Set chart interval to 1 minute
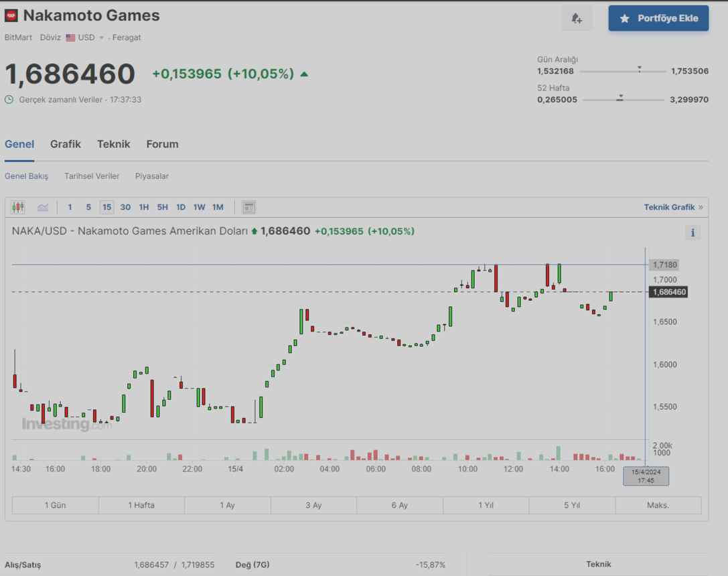The width and height of the screenshot is (728, 576). [70, 208]
